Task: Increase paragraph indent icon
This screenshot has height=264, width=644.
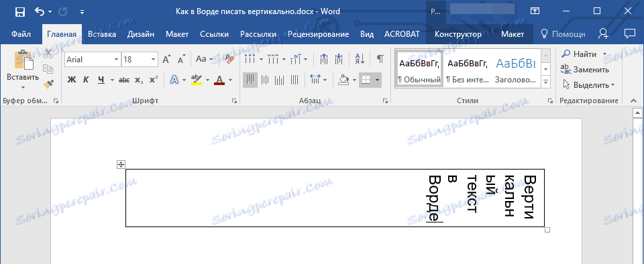Action: click(x=339, y=59)
